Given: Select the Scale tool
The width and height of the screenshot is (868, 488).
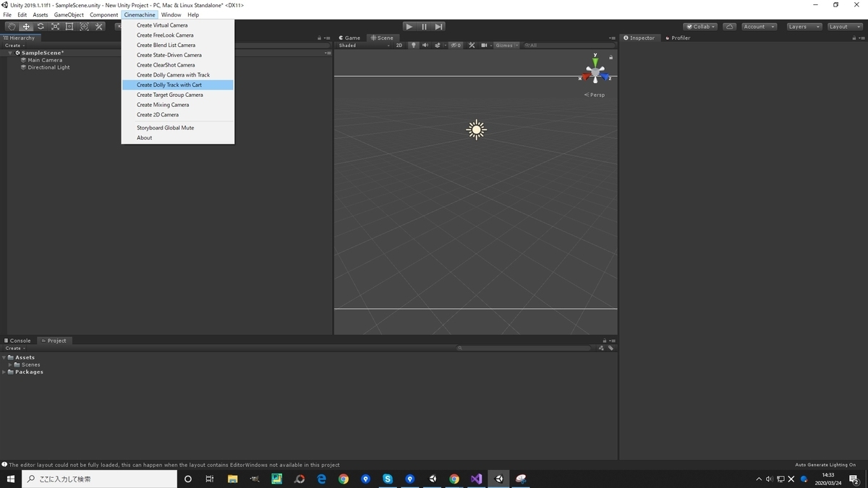Looking at the screenshot, I should [55, 27].
